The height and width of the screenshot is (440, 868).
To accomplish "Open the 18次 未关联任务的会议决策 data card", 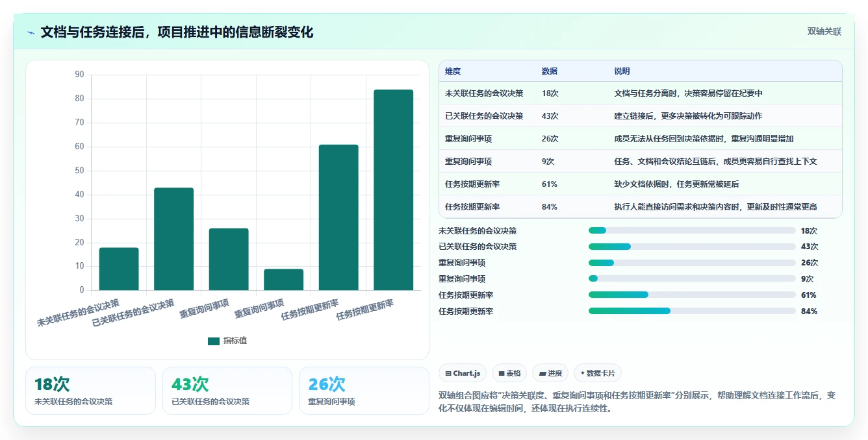I will [90, 391].
